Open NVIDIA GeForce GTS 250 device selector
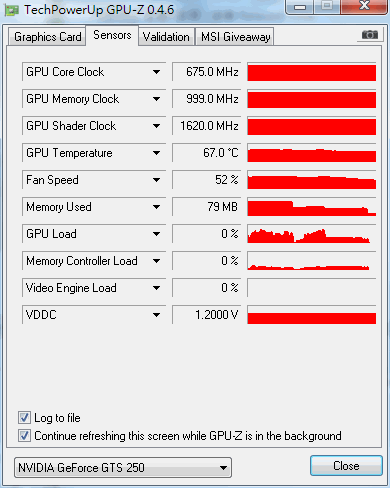 pos(123,467)
